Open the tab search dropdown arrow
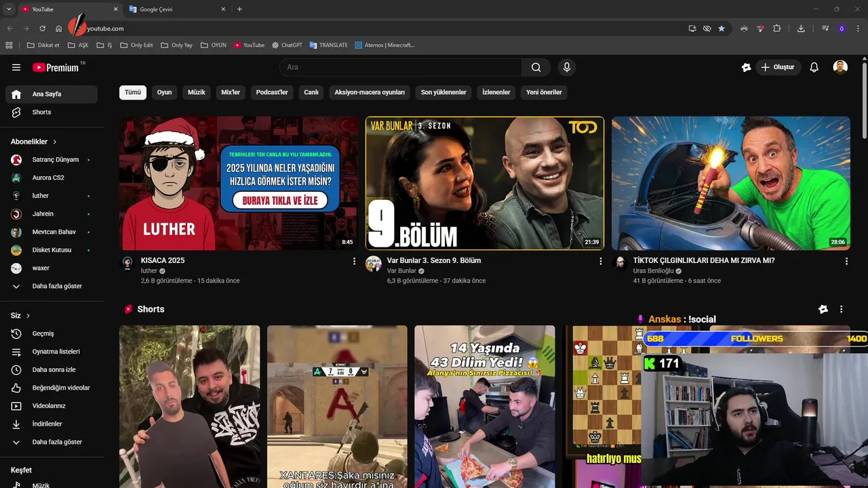The height and width of the screenshot is (488, 868). 9,9
